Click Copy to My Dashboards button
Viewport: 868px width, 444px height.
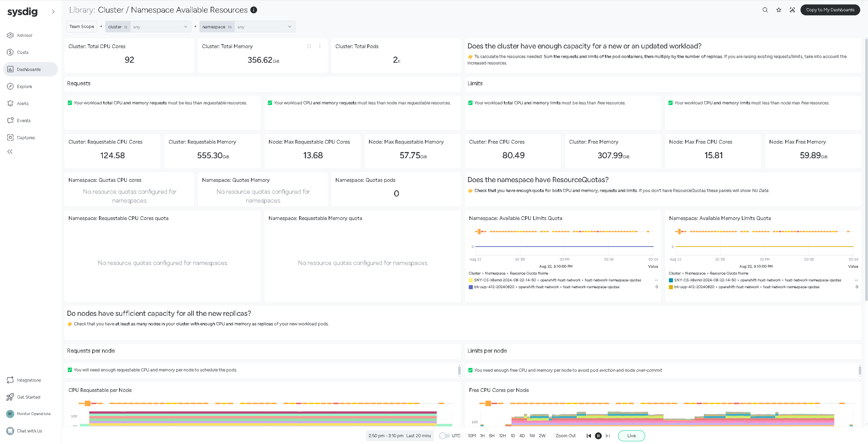click(830, 10)
